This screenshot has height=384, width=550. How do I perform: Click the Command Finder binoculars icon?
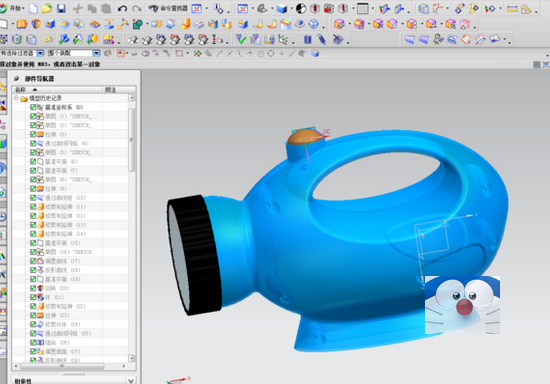[x=153, y=8]
